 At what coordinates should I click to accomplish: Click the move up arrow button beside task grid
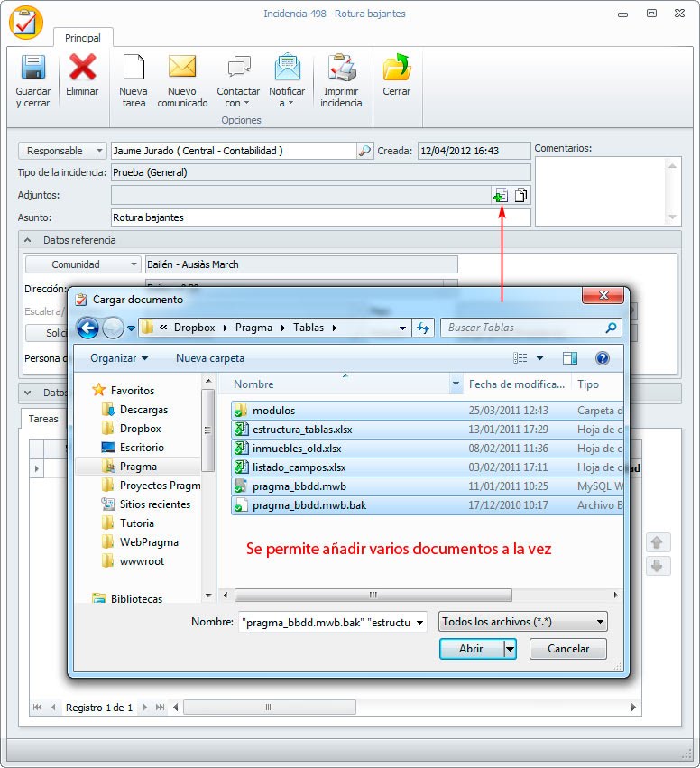tap(657, 542)
